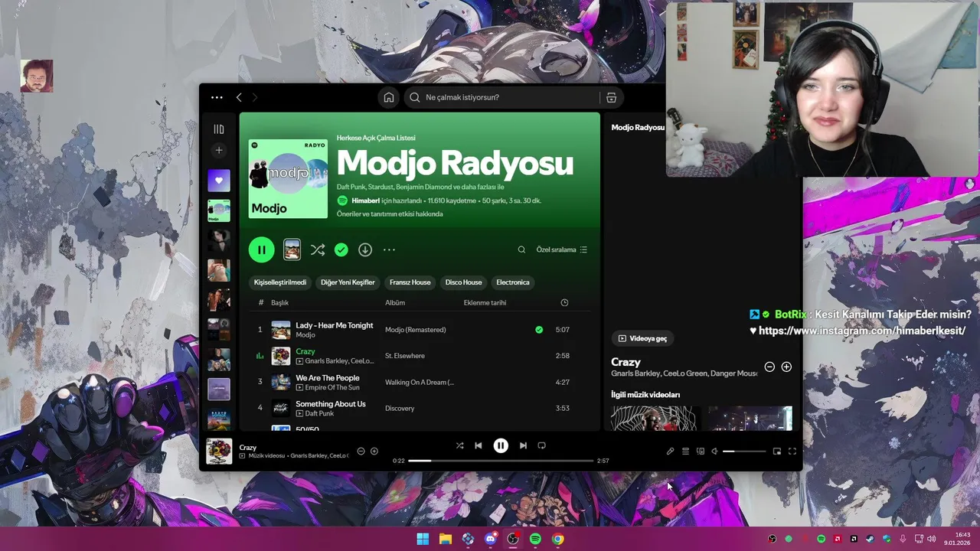The width and height of the screenshot is (980, 551).
Task: Open Windows Start button on taskbar
Action: click(423, 539)
